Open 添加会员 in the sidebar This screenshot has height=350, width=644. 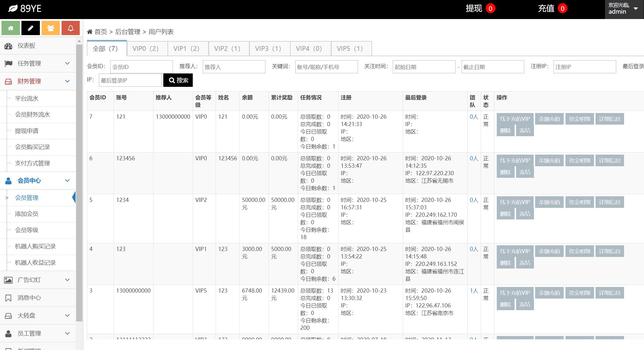coord(27,214)
